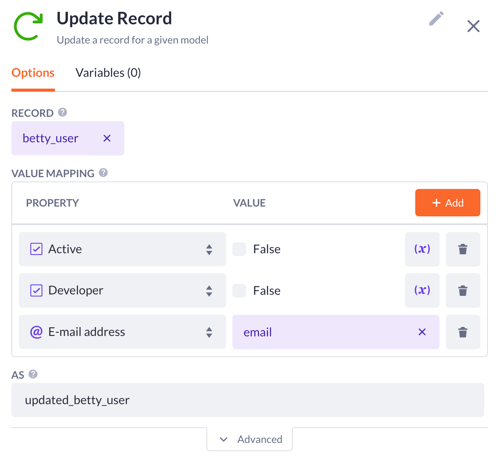Toggle the Active value checkbox
This screenshot has width=500, height=461.
click(239, 249)
